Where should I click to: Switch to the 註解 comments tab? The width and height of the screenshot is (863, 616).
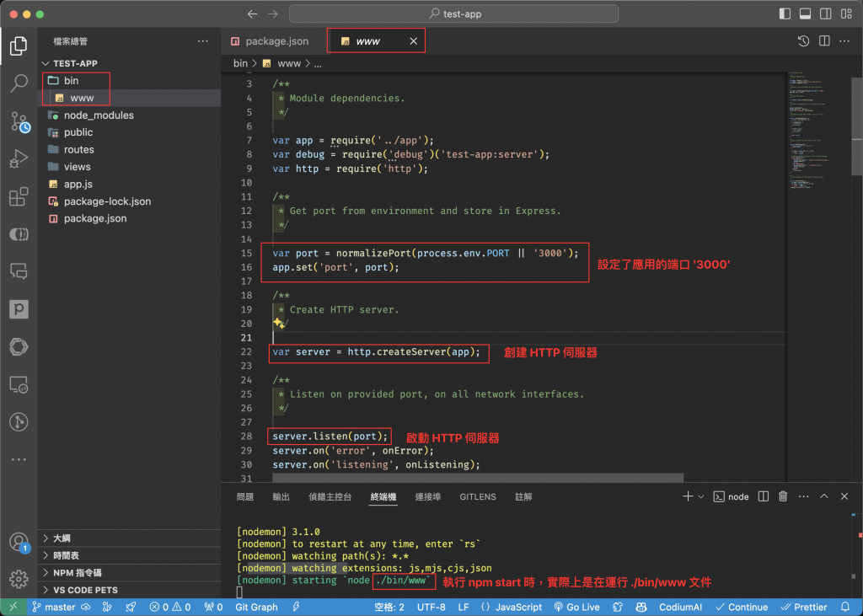click(x=523, y=496)
